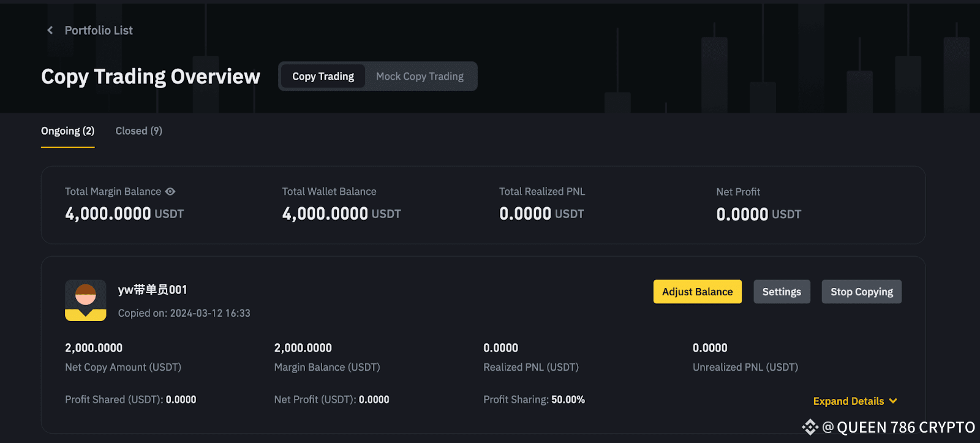Click the yw带单员001 trader avatar
This screenshot has width=980, height=443.
(x=86, y=300)
